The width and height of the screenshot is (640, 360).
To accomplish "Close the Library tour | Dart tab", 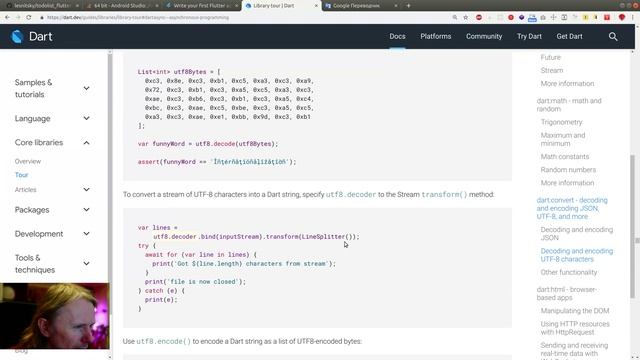I will click(316, 6).
